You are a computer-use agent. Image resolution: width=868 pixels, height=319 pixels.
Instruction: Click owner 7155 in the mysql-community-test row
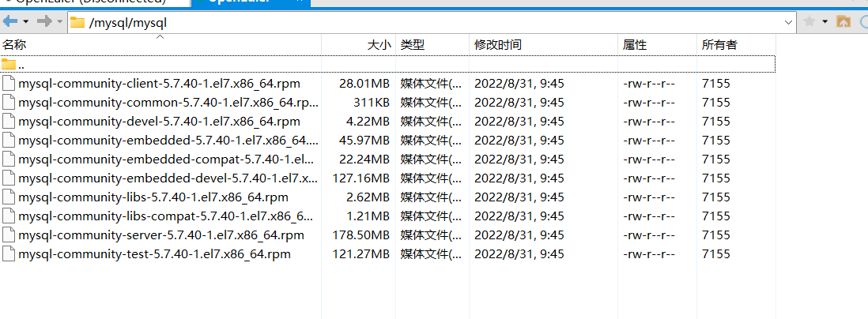pyautogui.click(x=716, y=253)
